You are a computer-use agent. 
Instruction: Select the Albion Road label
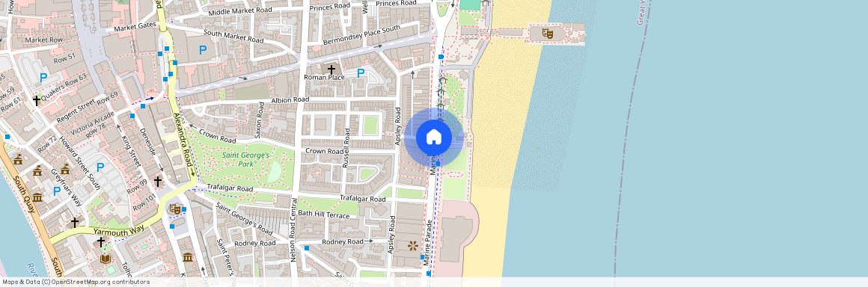tap(290, 99)
